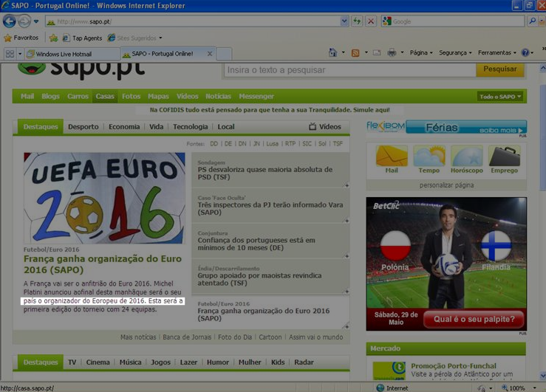This screenshot has height=392, width=546.
Task: Open Blogs in green navigation bar
Action: coord(50,97)
